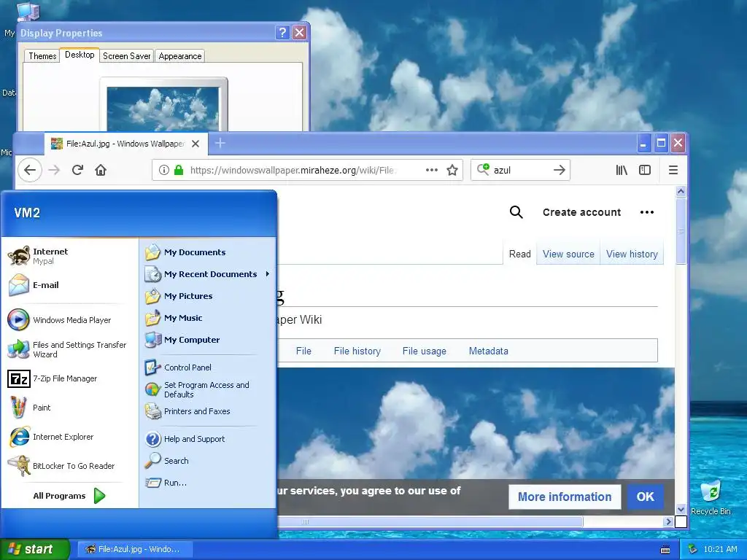Launch Windows Media Player
747x560 pixels.
(60, 320)
